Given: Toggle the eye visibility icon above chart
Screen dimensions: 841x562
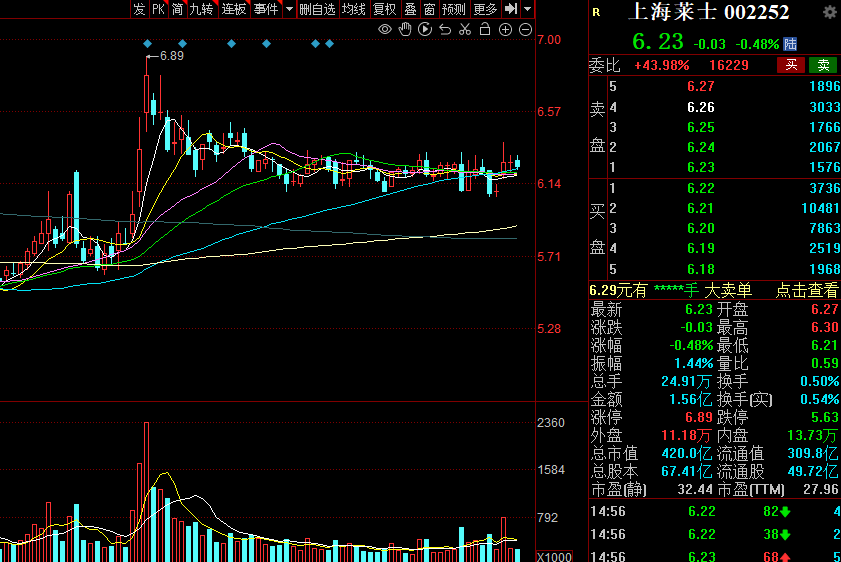Looking at the screenshot, I should pyautogui.click(x=385, y=30).
